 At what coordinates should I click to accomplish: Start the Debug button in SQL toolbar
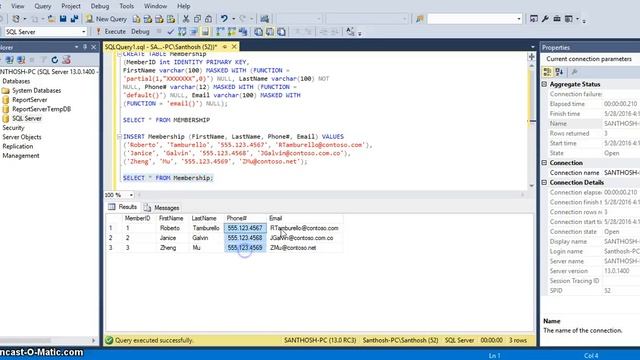pos(140,31)
